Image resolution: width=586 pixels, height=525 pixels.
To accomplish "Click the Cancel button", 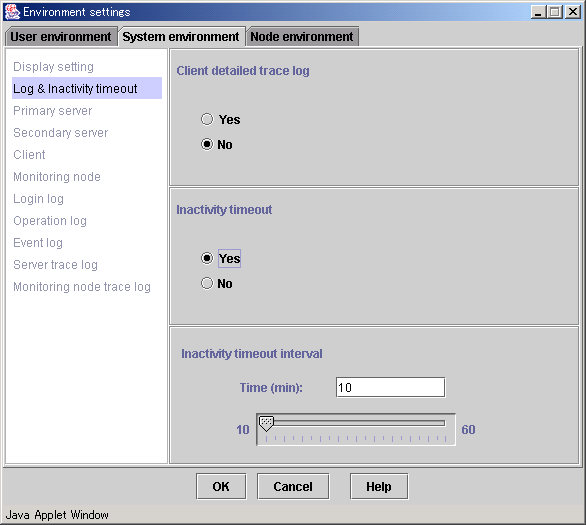I will (x=293, y=487).
